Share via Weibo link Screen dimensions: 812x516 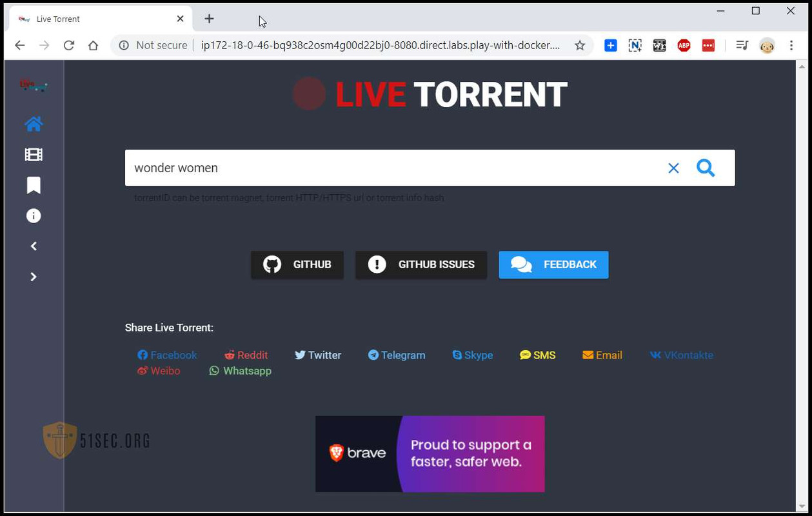pos(159,371)
